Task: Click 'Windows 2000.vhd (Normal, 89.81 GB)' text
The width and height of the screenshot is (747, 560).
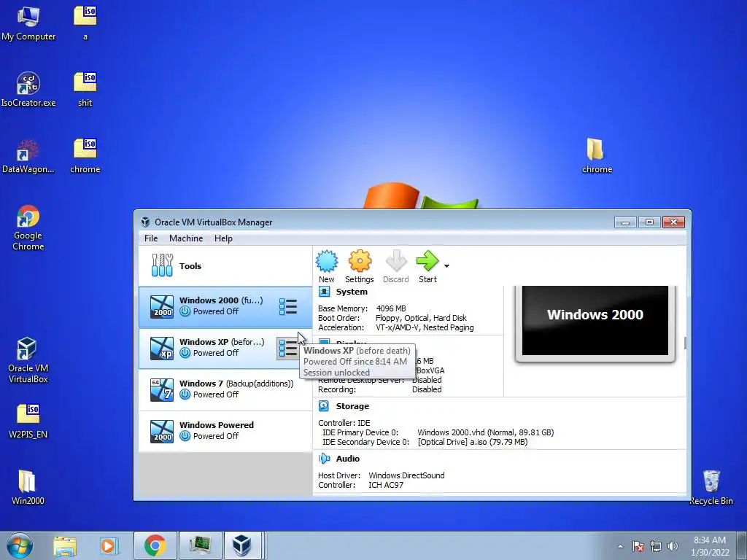Action: click(485, 432)
